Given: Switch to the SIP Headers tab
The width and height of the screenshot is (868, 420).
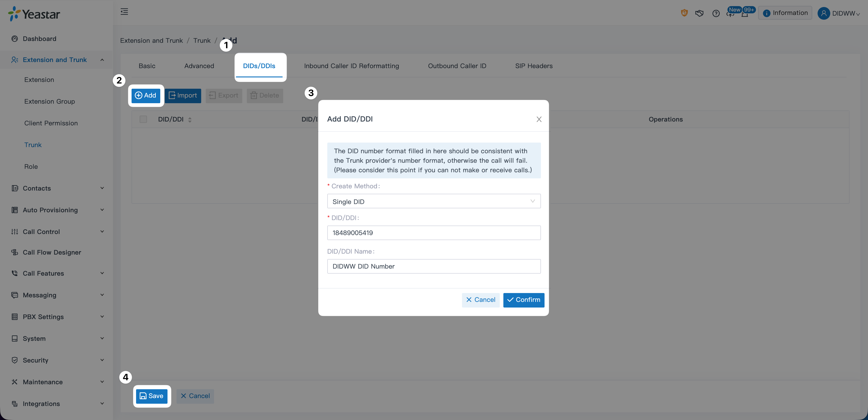Looking at the screenshot, I should [534, 66].
